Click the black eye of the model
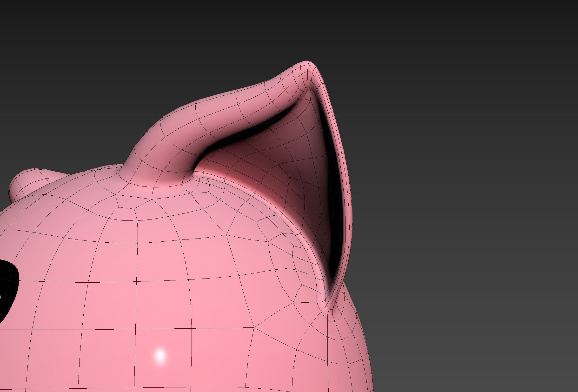 [x=7, y=292]
